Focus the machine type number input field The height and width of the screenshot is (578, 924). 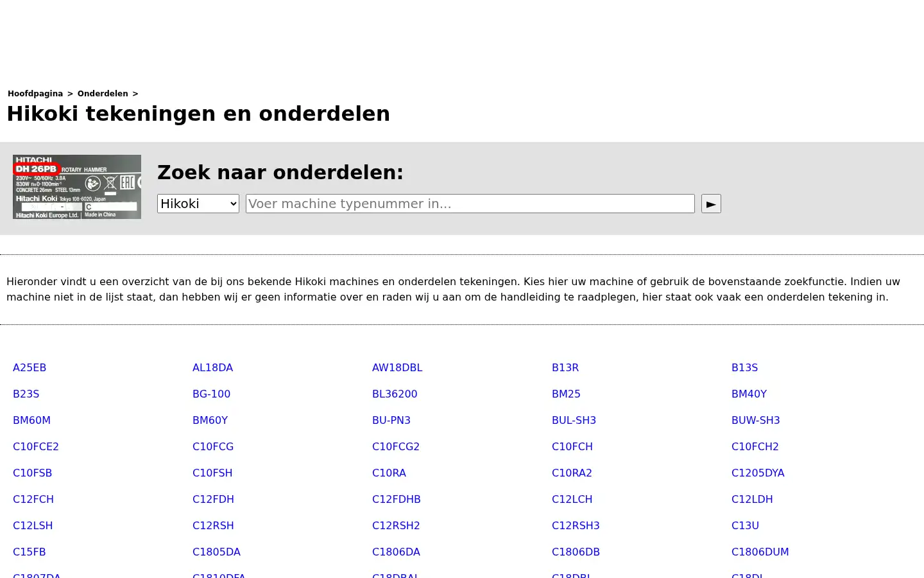470,204
